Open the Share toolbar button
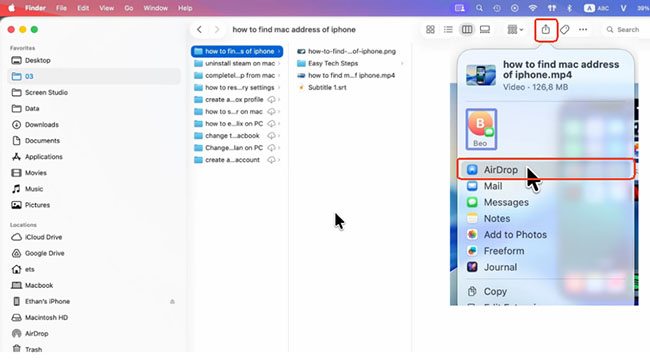The width and height of the screenshot is (650, 363). pyautogui.click(x=546, y=30)
